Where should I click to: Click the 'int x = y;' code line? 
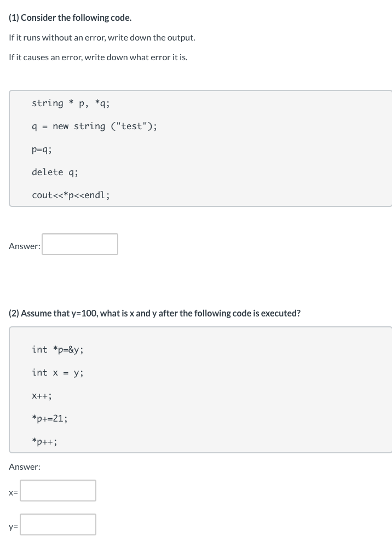[x=57, y=373]
